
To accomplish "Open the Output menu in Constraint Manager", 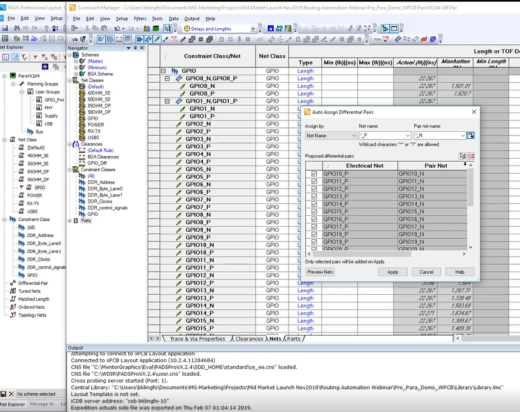I will tap(192, 19).
